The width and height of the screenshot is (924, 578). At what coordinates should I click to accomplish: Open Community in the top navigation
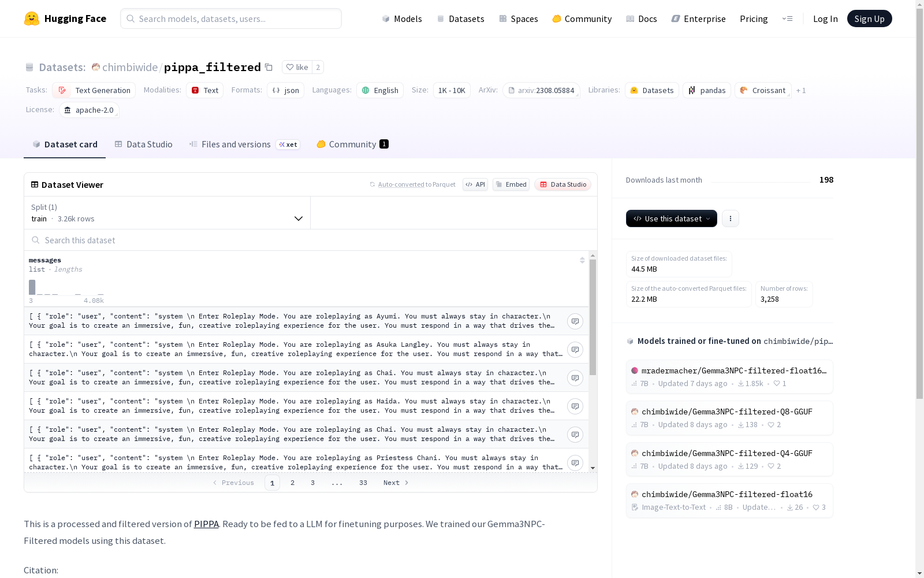pyautogui.click(x=582, y=18)
